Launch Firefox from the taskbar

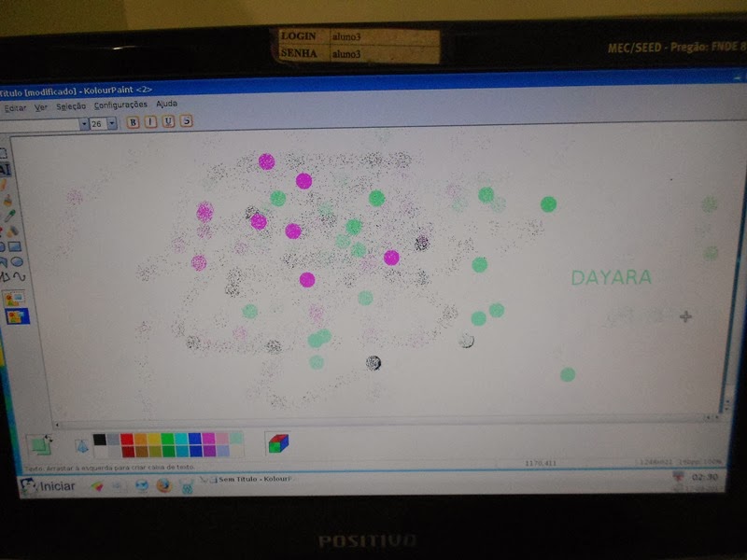[163, 485]
